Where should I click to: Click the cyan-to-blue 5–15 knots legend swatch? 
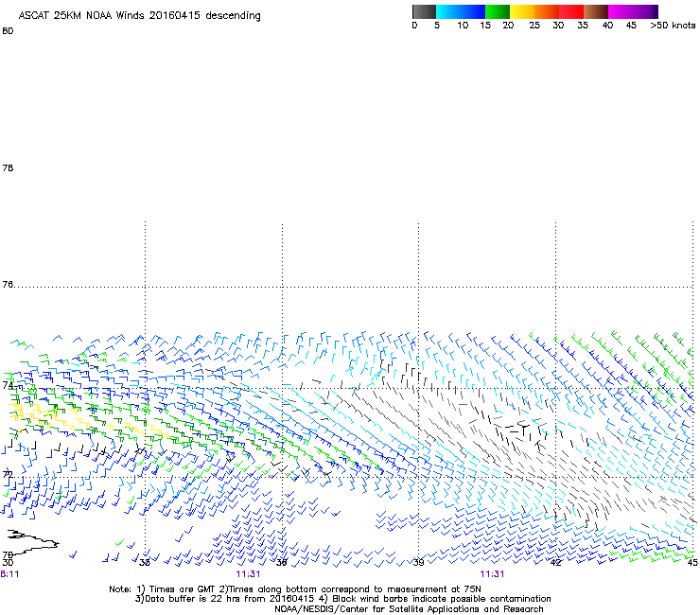461,11
